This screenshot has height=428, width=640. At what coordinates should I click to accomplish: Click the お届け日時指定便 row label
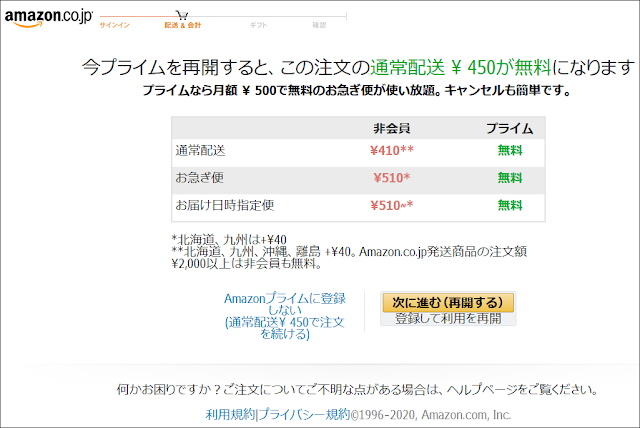(x=224, y=205)
